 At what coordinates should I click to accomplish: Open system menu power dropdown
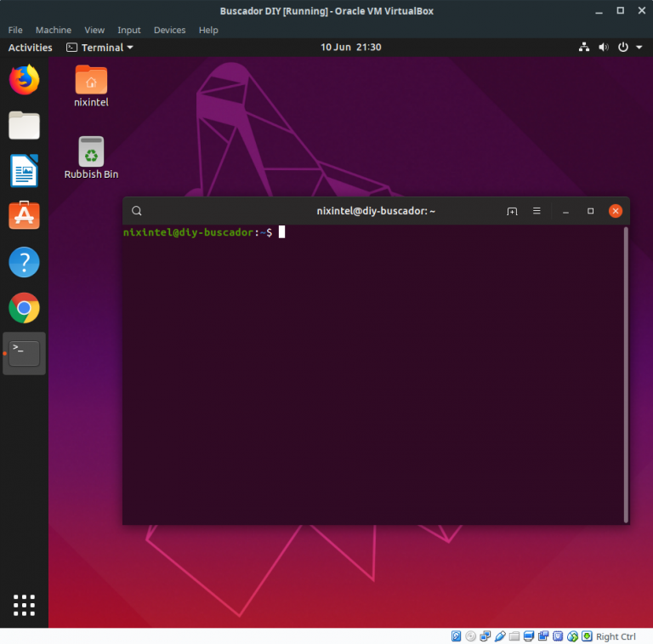(629, 48)
